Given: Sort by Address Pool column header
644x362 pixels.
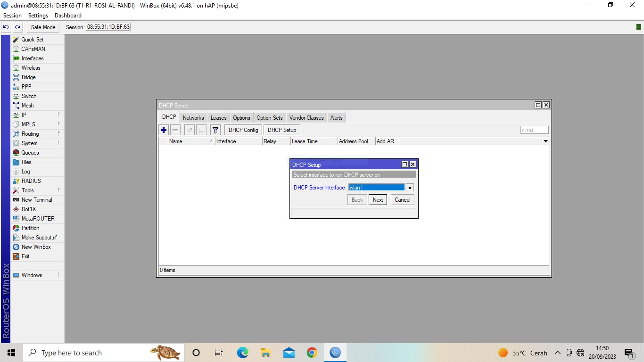Looking at the screenshot, I should (x=356, y=141).
